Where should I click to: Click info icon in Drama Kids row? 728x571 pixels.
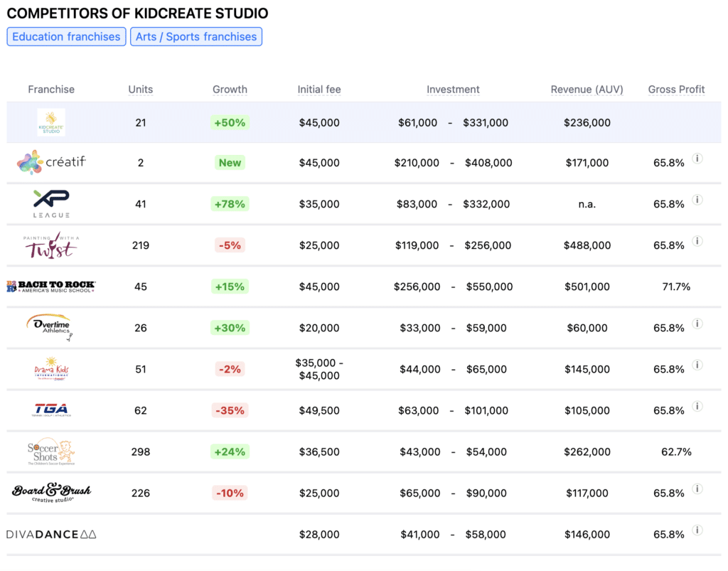pyautogui.click(x=697, y=365)
